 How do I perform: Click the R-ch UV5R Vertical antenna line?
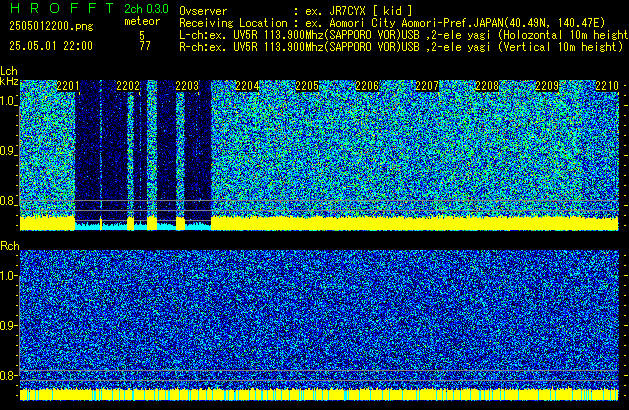click(401, 47)
